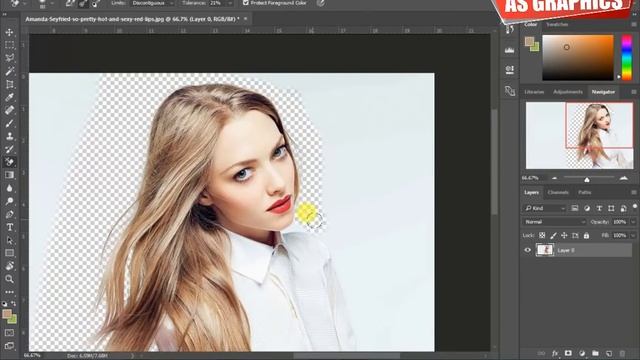The width and height of the screenshot is (640, 360).
Task: Toggle adjustment layer filter in Layers panel
Action: click(x=587, y=208)
